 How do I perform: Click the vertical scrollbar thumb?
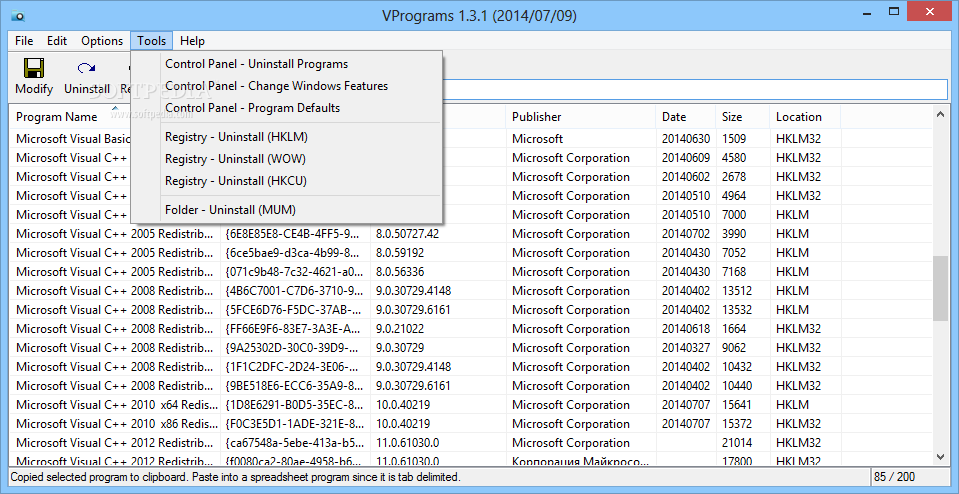click(x=940, y=288)
